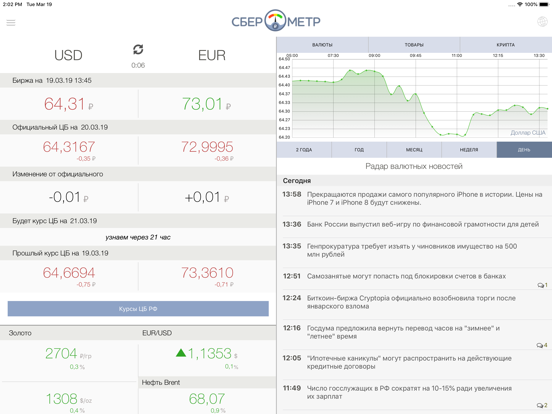
Task: Tap official USD rate 64,3167
Action: 69,147
